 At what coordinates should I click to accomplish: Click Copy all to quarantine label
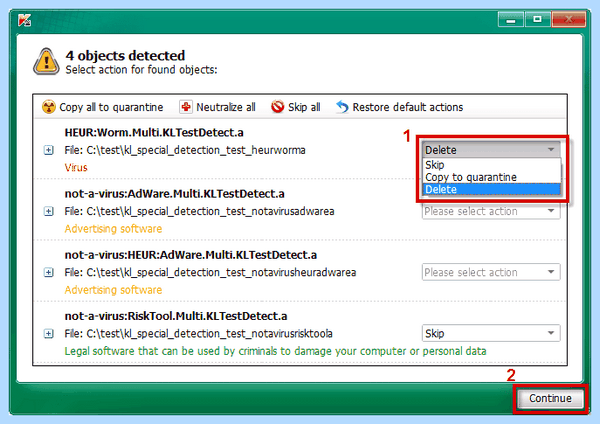[111, 108]
